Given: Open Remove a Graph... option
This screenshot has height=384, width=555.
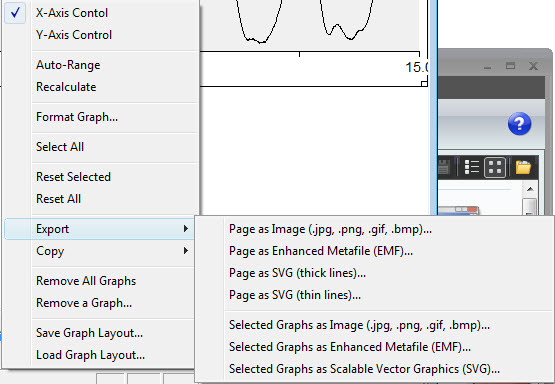Looking at the screenshot, I should click(99, 303).
